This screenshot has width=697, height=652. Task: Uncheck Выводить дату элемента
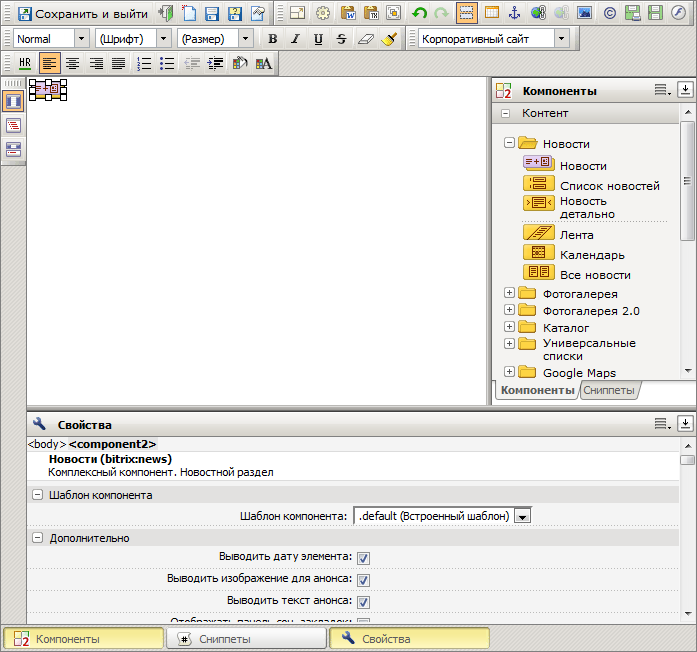(x=363, y=558)
